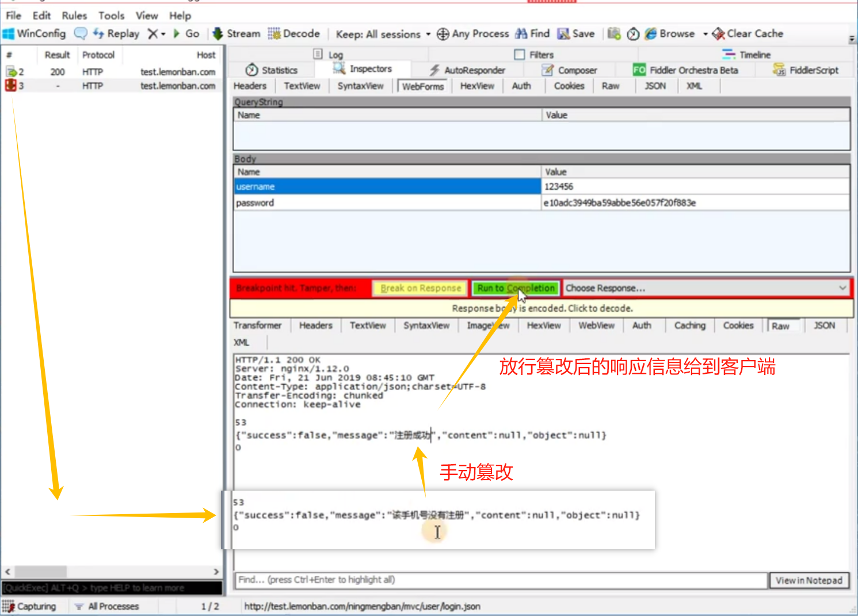Click All Processes filter in status bar
858x616 pixels.
(107, 606)
